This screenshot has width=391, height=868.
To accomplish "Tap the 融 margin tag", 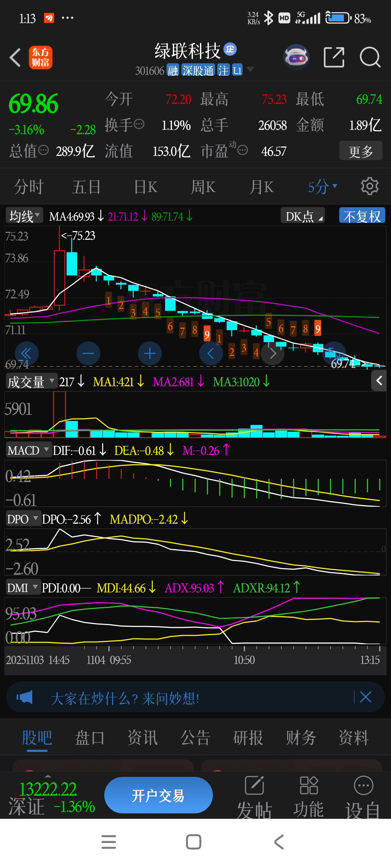I will pos(173,70).
